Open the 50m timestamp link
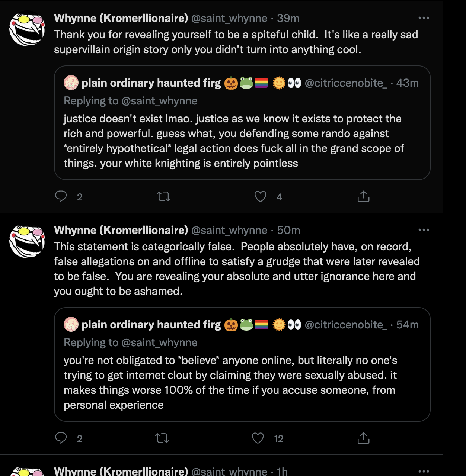 click(x=288, y=230)
